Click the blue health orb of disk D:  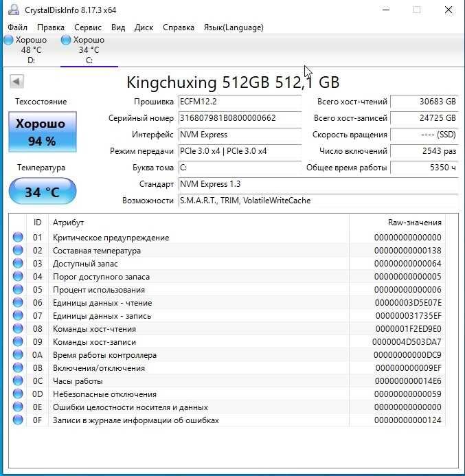coord(8,40)
